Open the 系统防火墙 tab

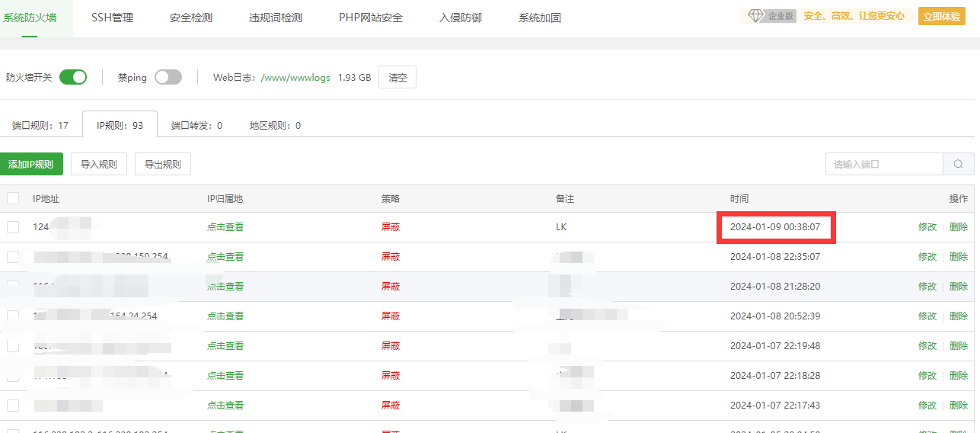[30, 18]
